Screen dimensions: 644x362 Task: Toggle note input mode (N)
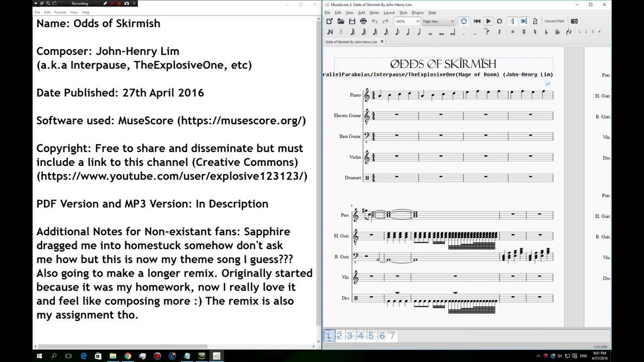point(330,32)
